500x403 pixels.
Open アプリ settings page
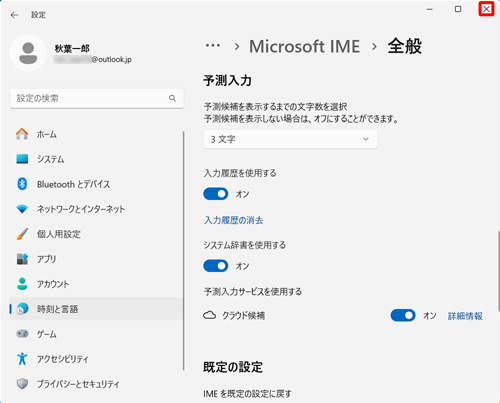point(97,259)
